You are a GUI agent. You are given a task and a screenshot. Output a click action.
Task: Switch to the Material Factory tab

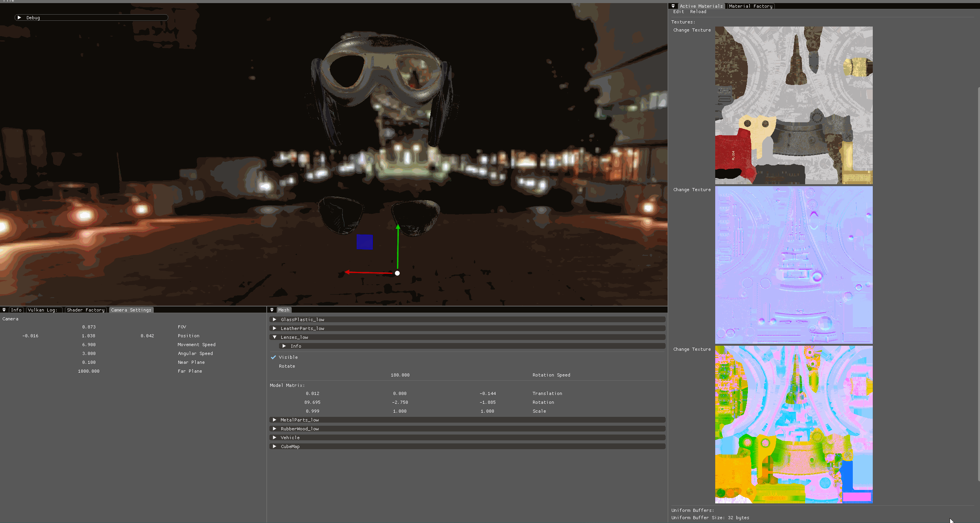pos(751,6)
